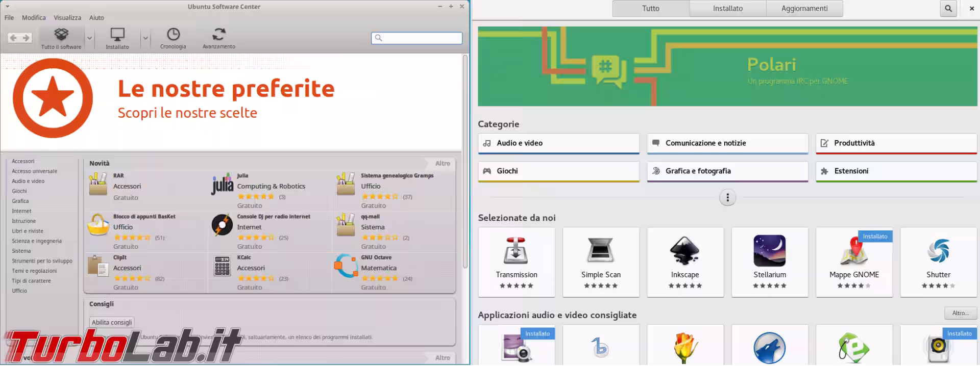Open the Visualizza menu

[x=67, y=17]
